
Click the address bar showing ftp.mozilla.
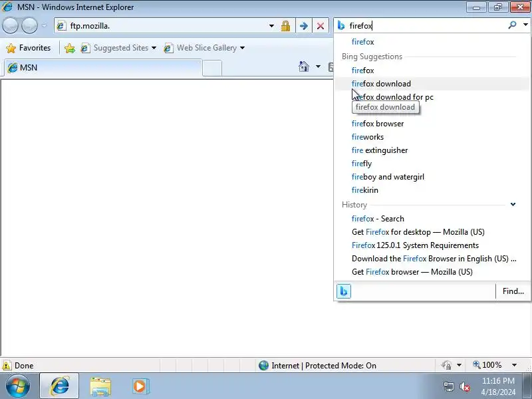coord(163,26)
